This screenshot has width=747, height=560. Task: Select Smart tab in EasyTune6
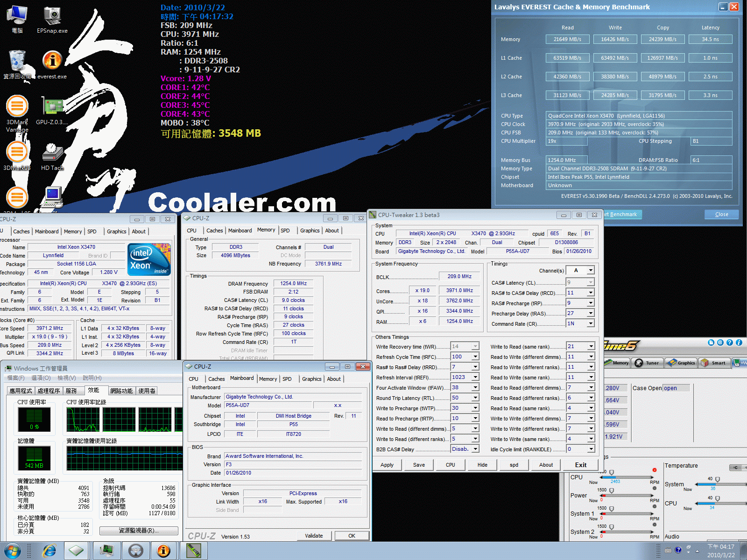(x=715, y=363)
